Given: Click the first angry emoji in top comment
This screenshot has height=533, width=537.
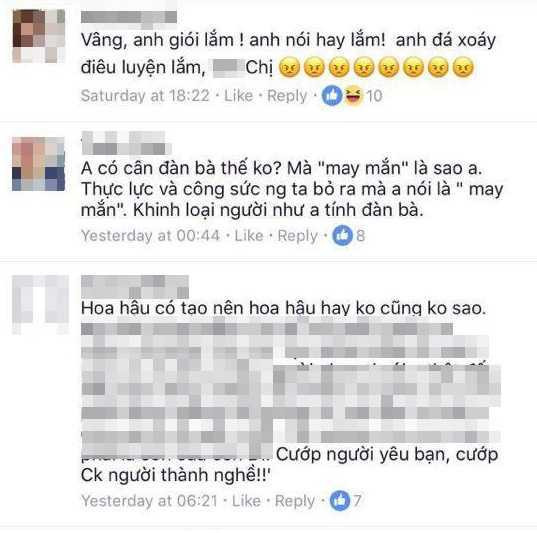Looking at the screenshot, I should click(289, 67).
